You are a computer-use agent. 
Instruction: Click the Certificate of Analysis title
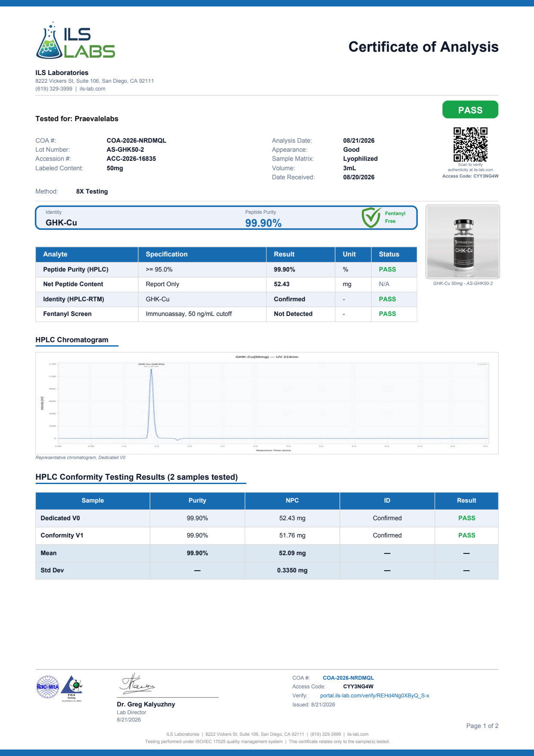(x=423, y=47)
